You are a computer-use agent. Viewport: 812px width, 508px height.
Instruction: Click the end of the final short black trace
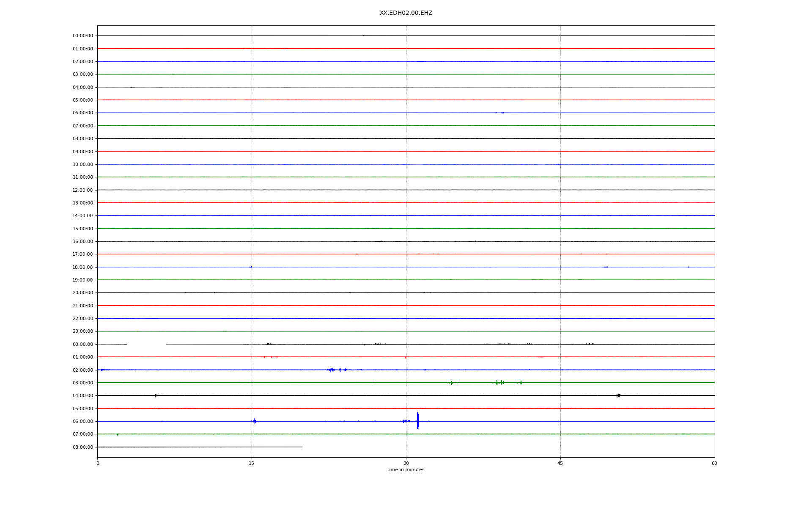[x=302, y=447]
